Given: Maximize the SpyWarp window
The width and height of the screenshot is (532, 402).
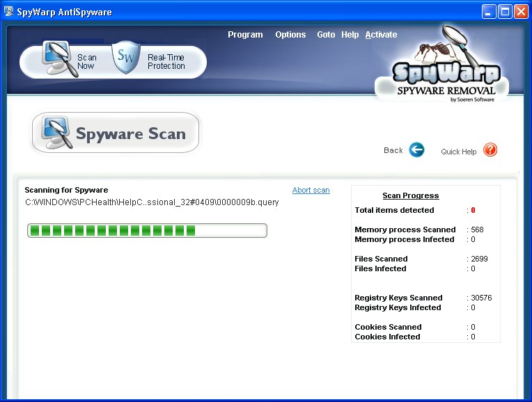Looking at the screenshot, I should coord(505,12).
